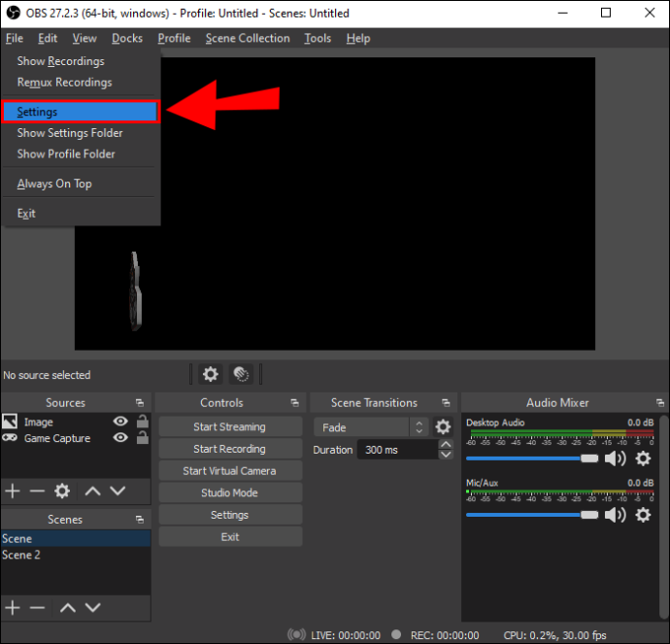Open the View menu
Screen dimensions: 670x644
click(84, 39)
